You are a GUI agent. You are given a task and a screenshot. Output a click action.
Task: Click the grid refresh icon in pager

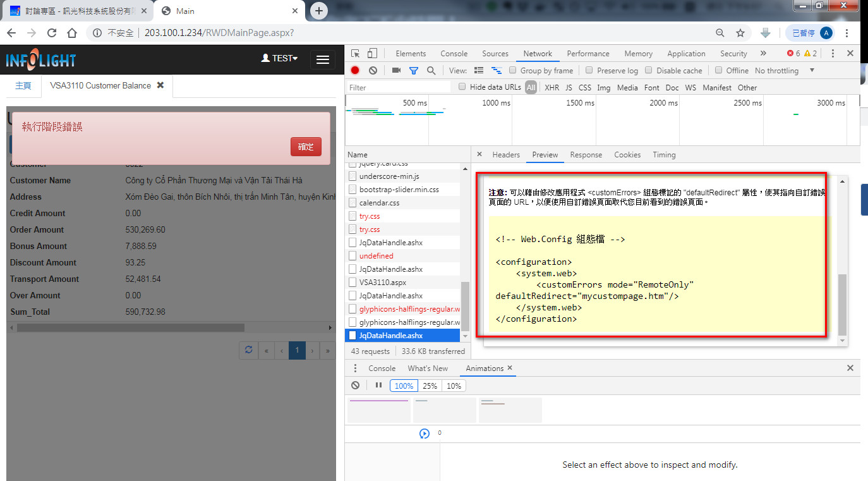249,350
